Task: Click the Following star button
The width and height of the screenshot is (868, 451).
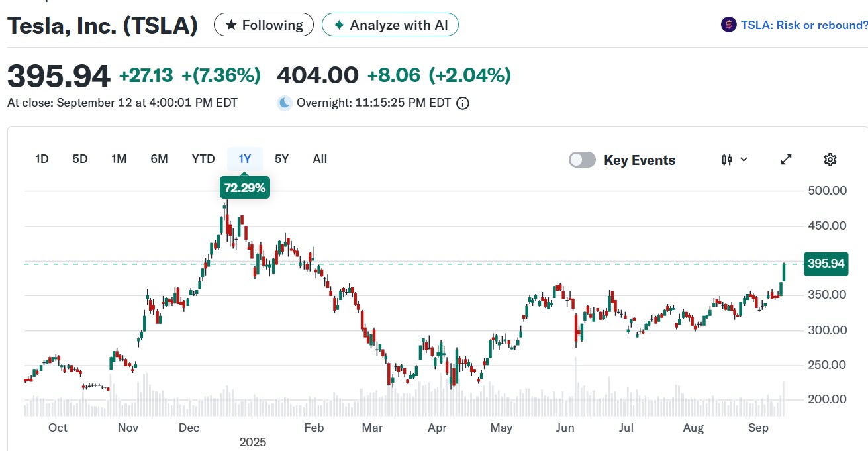Action: [264, 25]
